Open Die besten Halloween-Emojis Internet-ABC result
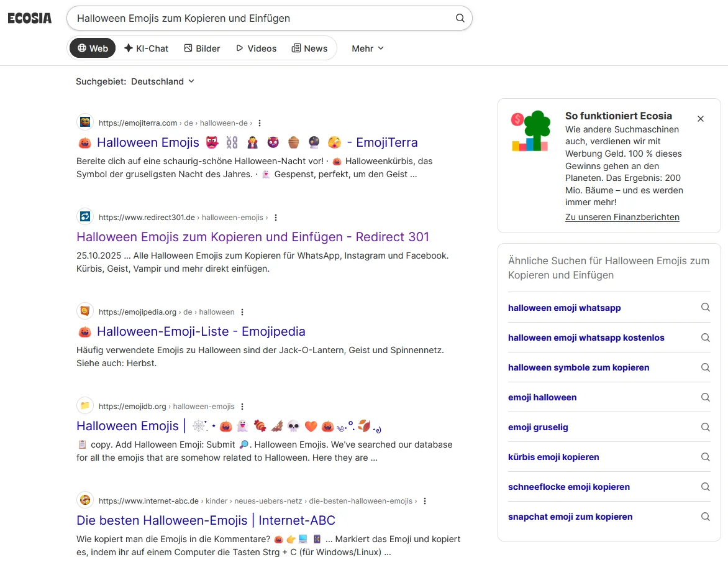This screenshot has height=562, width=728. [206, 520]
